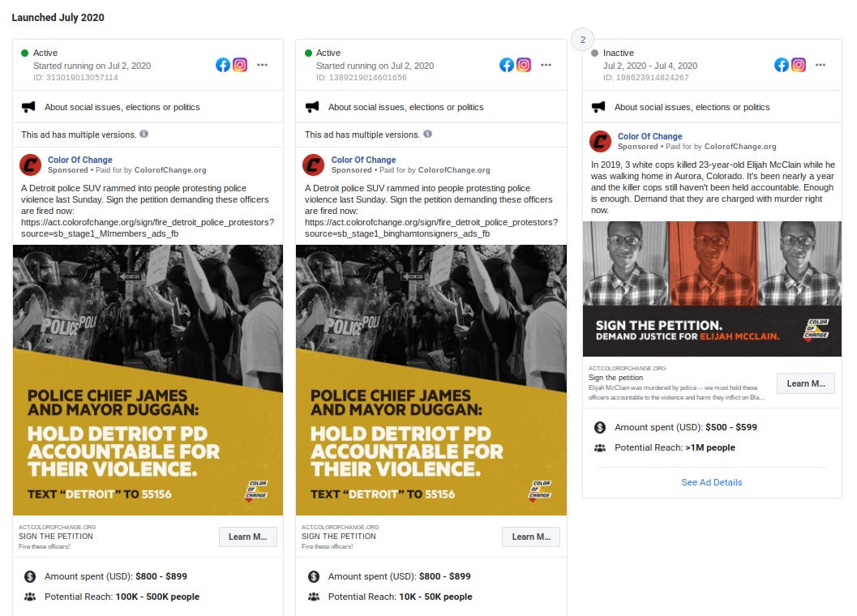857x616 pixels.
Task: Open See Ad Details link
Action: click(712, 482)
